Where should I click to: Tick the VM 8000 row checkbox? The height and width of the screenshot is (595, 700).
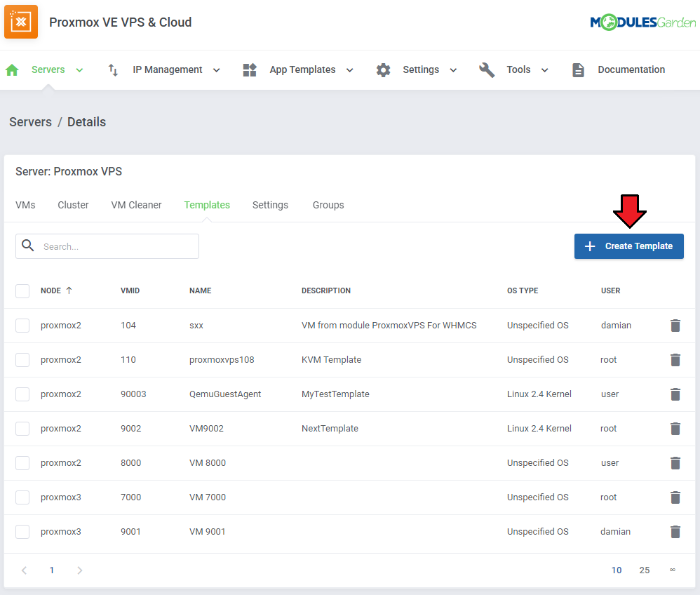22,463
